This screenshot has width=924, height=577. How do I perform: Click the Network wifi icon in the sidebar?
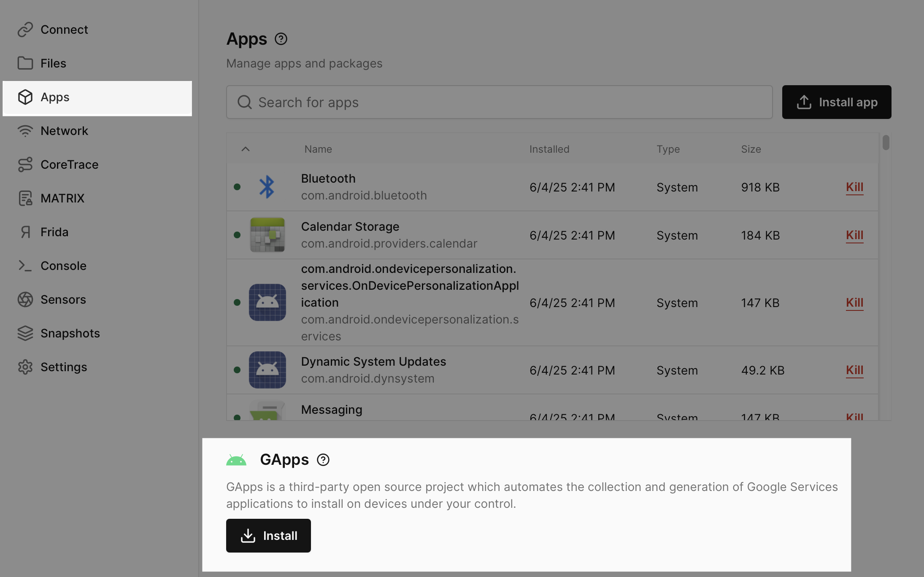pos(25,131)
